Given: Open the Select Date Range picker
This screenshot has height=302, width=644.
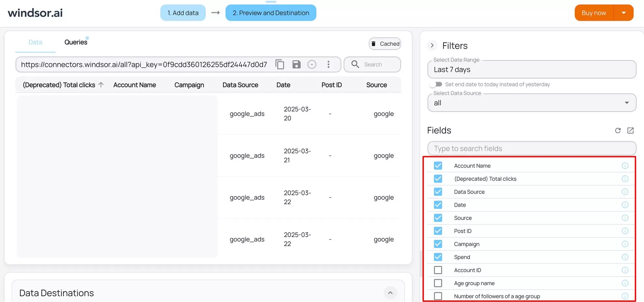Looking at the screenshot, I should click(532, 69).
